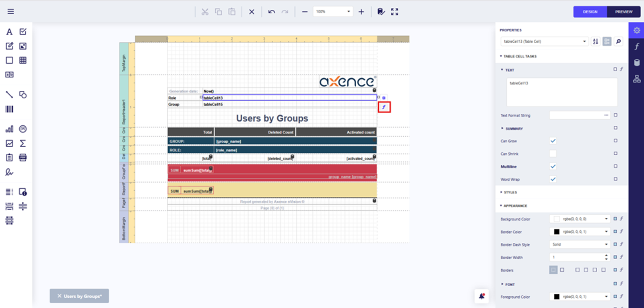This screenshot has height=308, width=644.
Task: Enable the Can Shrink checkbox
Action: 553,154
